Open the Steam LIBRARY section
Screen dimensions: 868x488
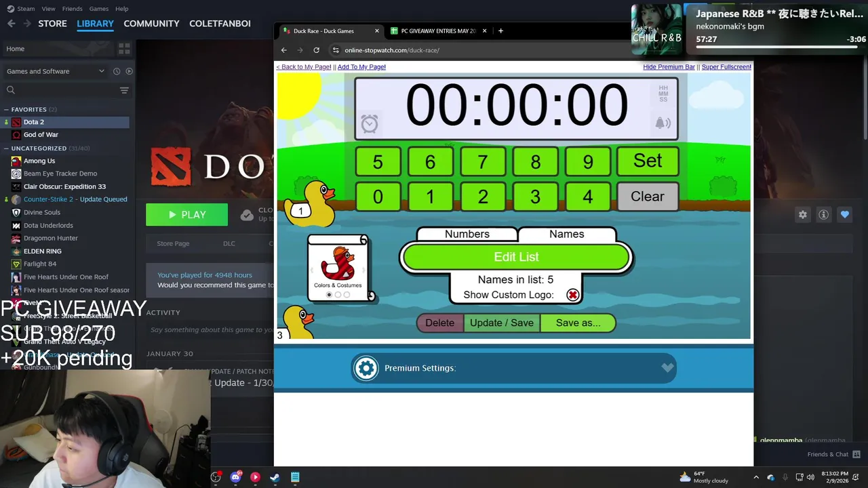(95, 23)
